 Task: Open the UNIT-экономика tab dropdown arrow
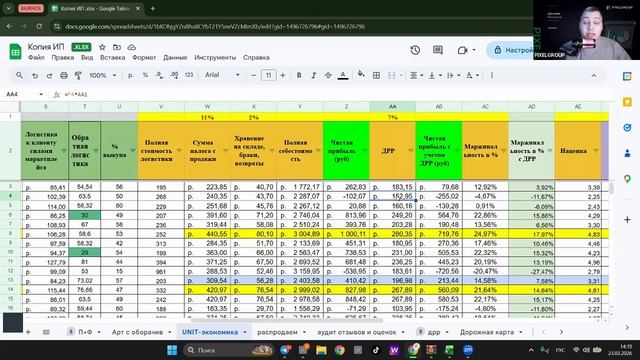tap(245, 332)
